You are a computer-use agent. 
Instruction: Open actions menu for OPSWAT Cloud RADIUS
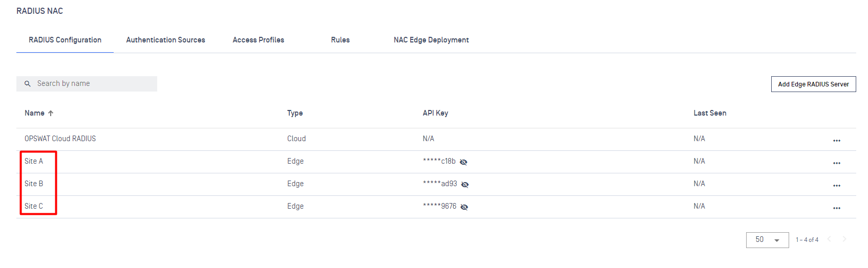click(836, 141)
